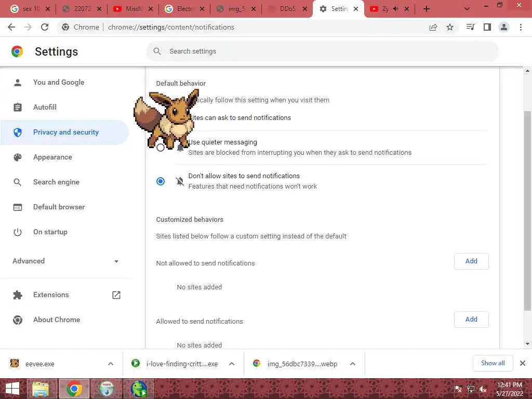Open Default browser settings

pyautogui.click(x=59, y=207)
